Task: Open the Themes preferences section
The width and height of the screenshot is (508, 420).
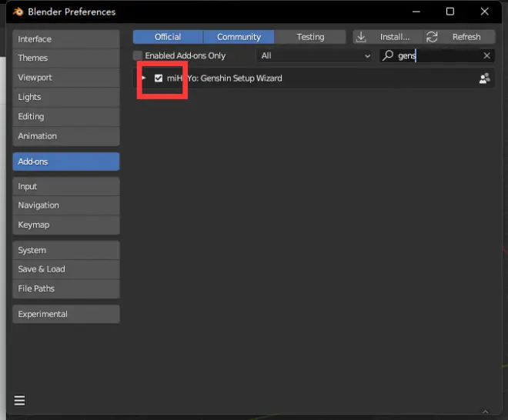Action: point(66,58)
